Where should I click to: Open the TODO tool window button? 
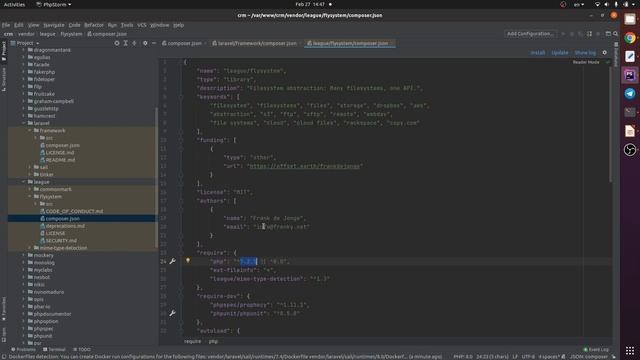click(x=82, y=350)
